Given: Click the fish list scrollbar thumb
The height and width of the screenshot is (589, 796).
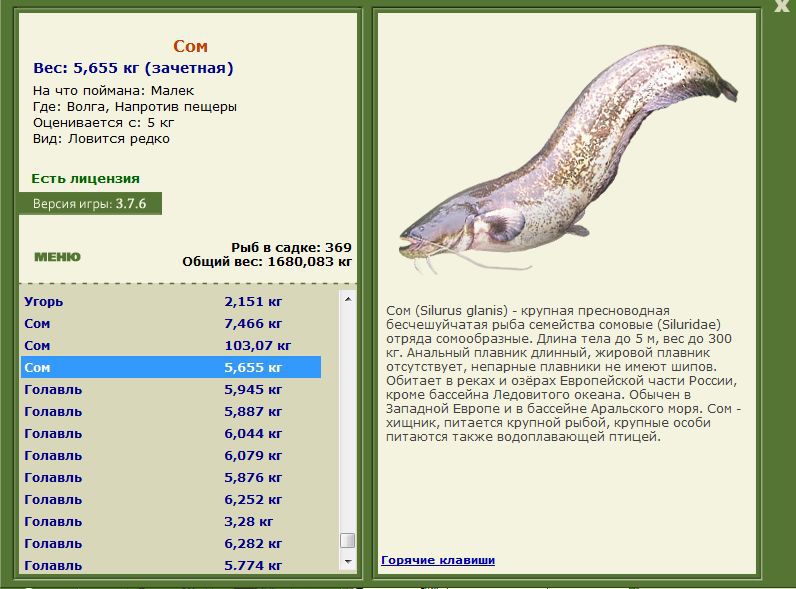Looking at the screenshot, I should click(348, 540).
